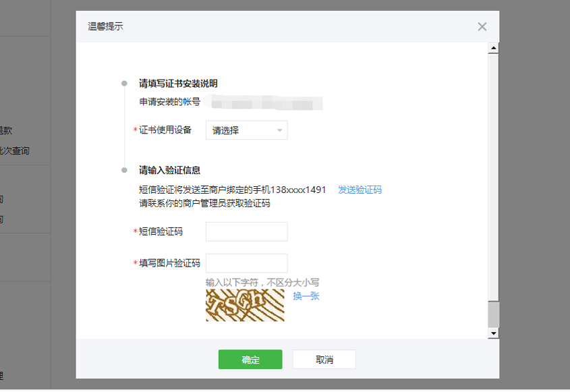Click the scrollbar down arrow in the dialog

493,333
